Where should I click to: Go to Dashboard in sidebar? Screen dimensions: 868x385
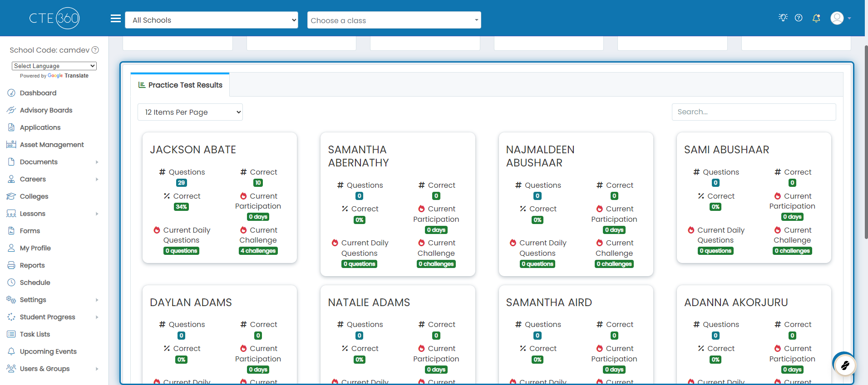click(x=38, y=93)
